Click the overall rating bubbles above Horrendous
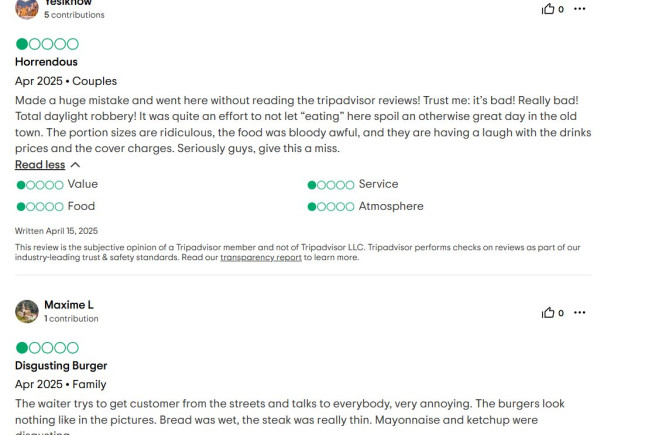Screen dimensions: 652x435 (x=47, y=44)
